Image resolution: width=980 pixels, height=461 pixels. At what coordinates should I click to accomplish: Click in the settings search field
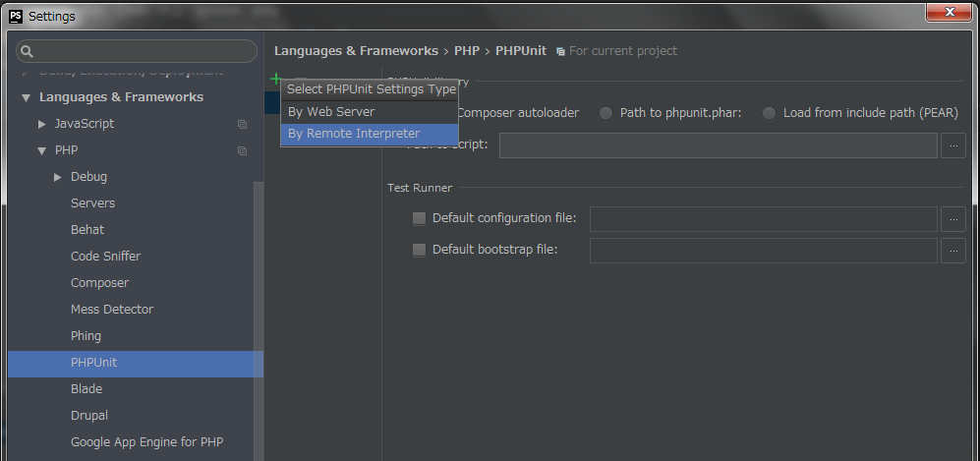tap(137, 51)
